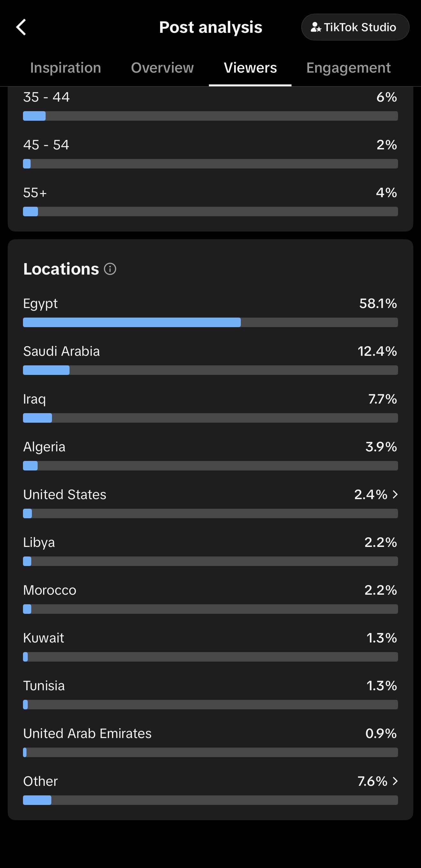
Task: Select the Viewers tab
Action: point(250,68)
